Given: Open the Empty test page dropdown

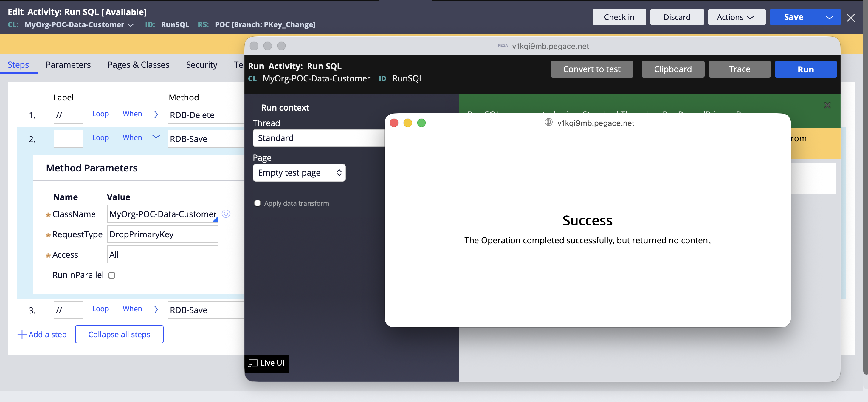Looking at the screenshot, I should point(299,172).
